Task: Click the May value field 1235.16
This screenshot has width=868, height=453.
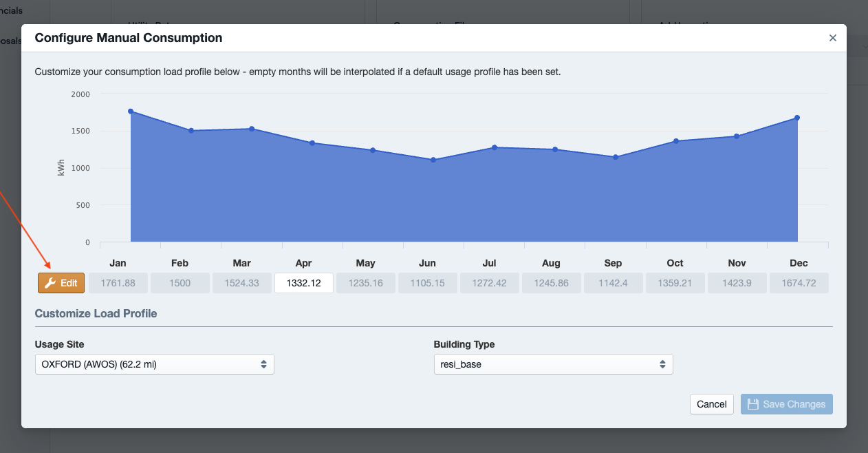Action: [366, 283]
